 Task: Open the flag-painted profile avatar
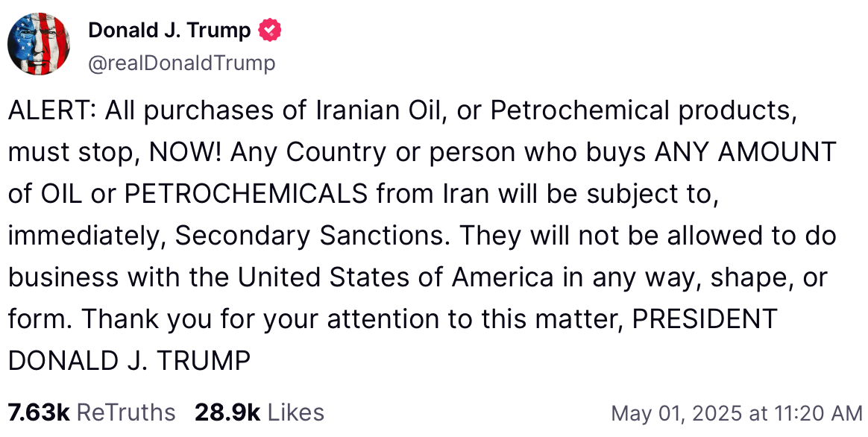[39, 44]
